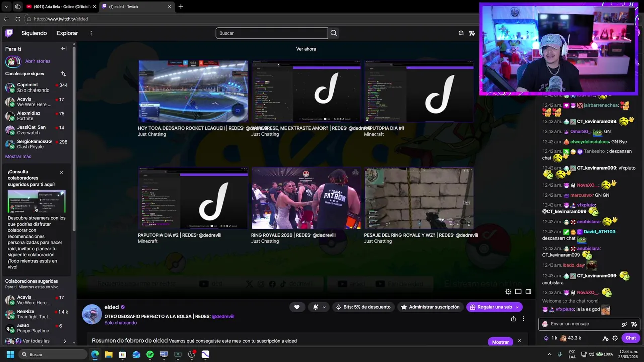644x362 pixels.
Task: Open the Windows Start menu
Action: click(10, 354)
